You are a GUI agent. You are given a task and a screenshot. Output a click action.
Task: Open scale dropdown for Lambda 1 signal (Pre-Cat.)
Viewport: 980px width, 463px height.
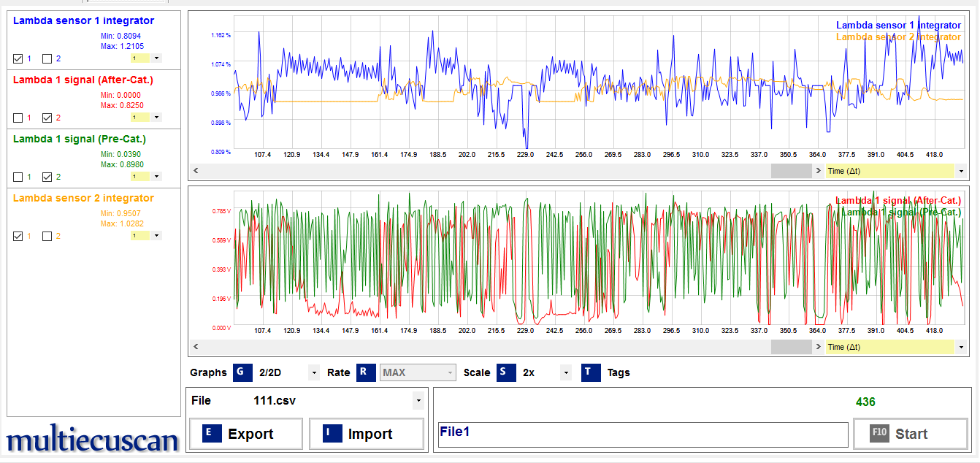tap(158, 177)
